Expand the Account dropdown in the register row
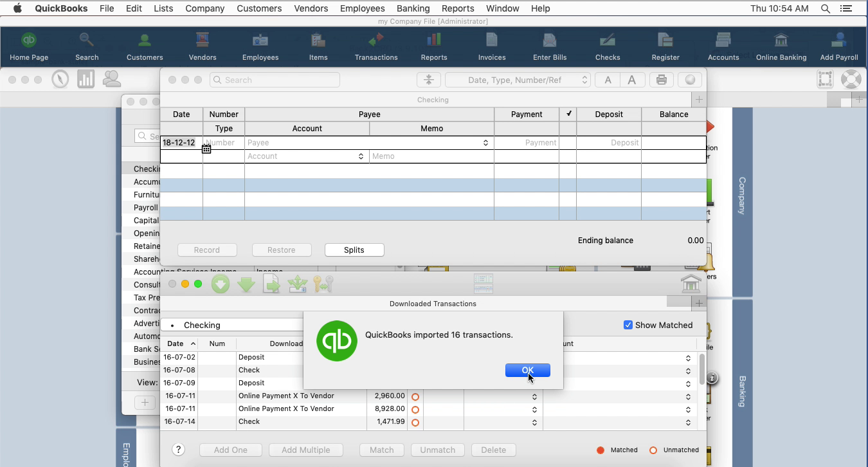Screen dimensions: 868x467 tap(361, 156)
